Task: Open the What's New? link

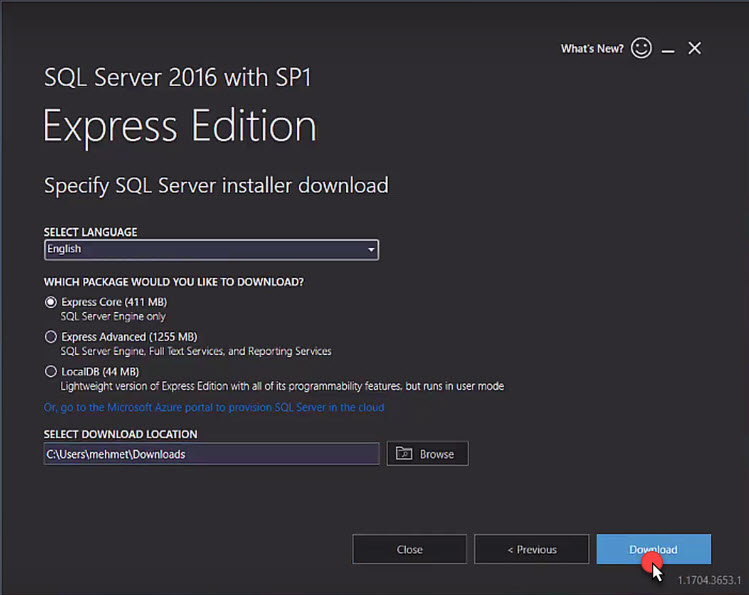Action: (592, 49)
